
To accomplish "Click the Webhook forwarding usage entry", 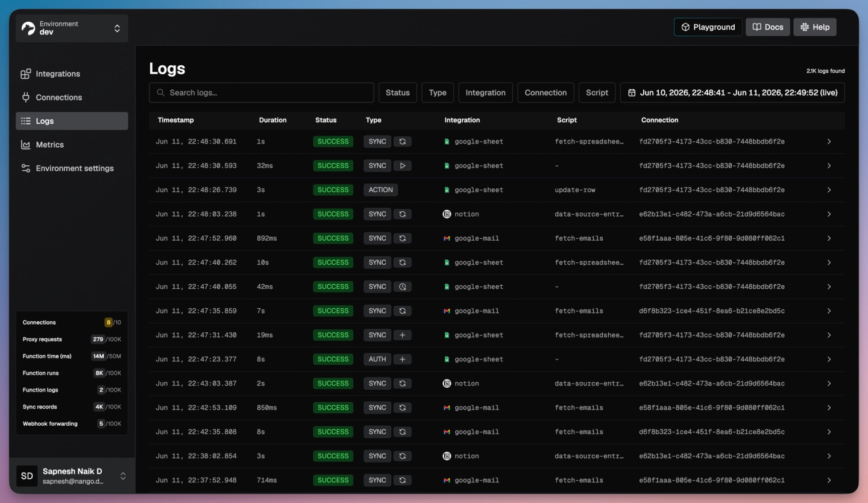I will point(72,423).
